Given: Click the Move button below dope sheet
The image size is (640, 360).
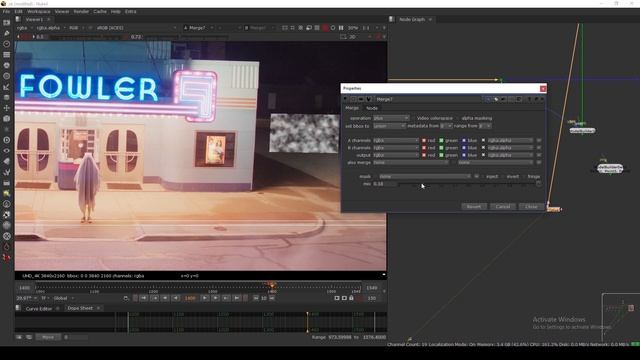Looking at the screenshot, I should click(x=48, y=337).
